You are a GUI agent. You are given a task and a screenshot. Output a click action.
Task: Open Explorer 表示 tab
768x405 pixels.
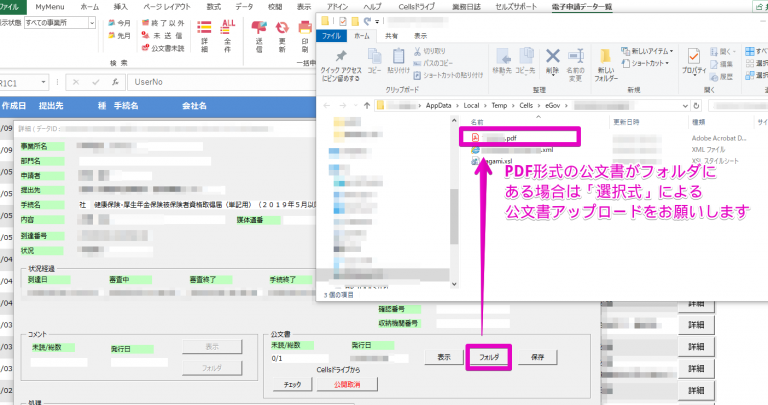click(x=420, y=36)
